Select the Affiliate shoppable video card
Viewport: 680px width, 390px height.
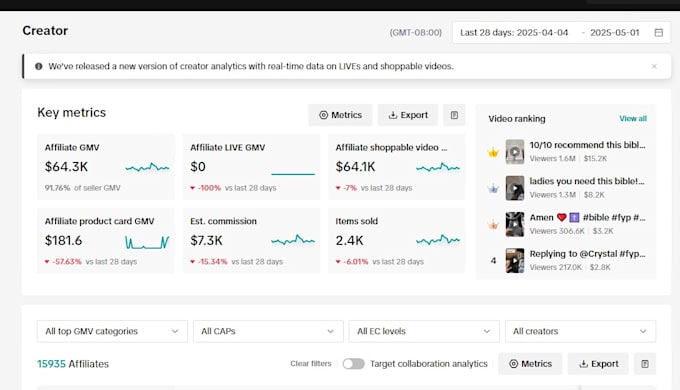tap(396, 167)
